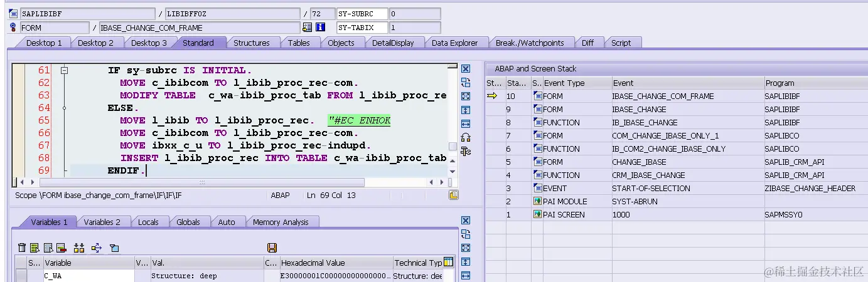Click the SY-SUBRC value field
This screenshot has height=282, width=868.
414,13
